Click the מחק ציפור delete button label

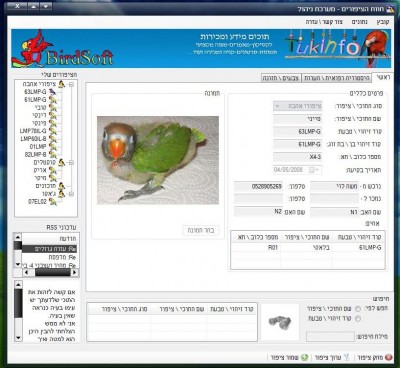370,358
